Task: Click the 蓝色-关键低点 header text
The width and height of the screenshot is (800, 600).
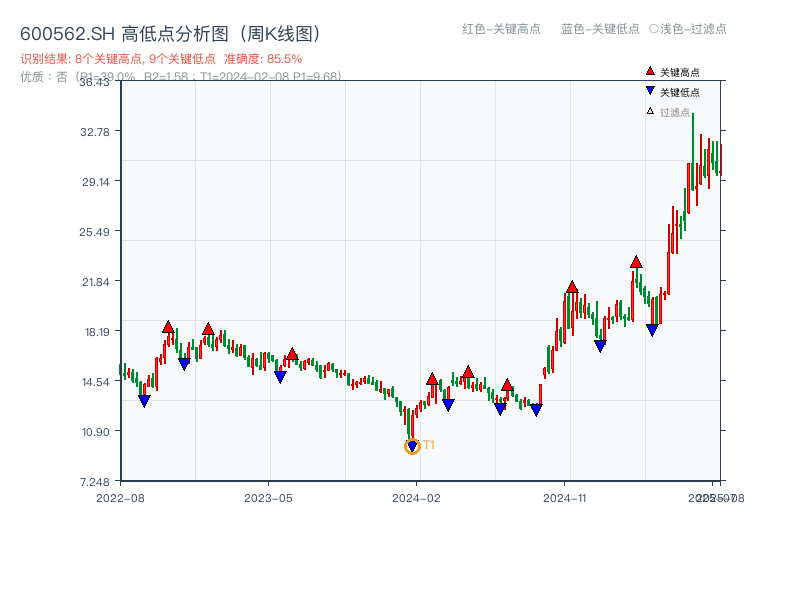Action: [x=600, y=29]
